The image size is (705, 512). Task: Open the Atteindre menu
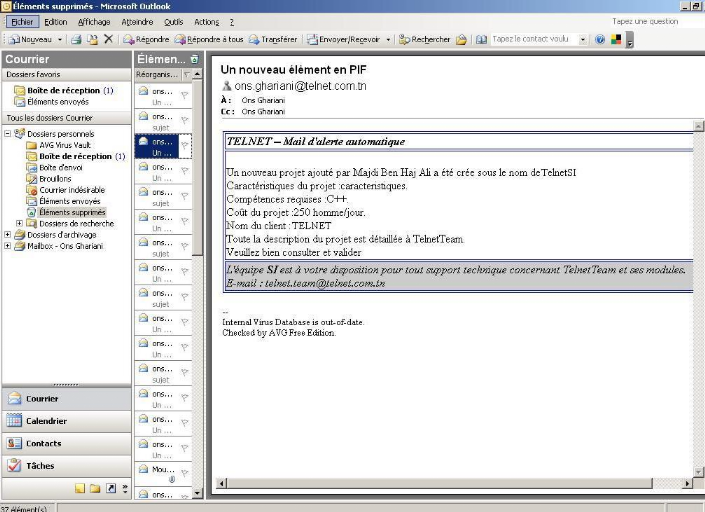[x=137, y=22]
